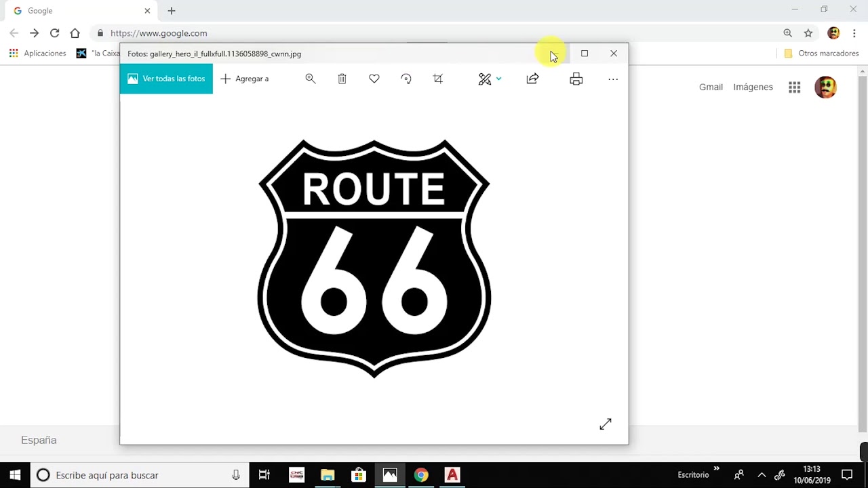Open la Caixa bookmark
The height and width of the screenshot is (488, 868).
pyautogui.click(x=98, y=54)
